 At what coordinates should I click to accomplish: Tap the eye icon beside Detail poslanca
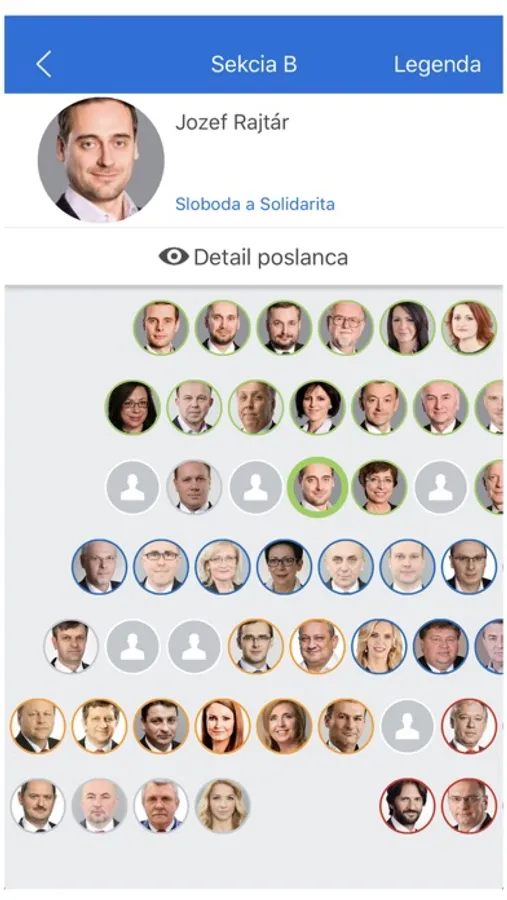pos(173,257)
